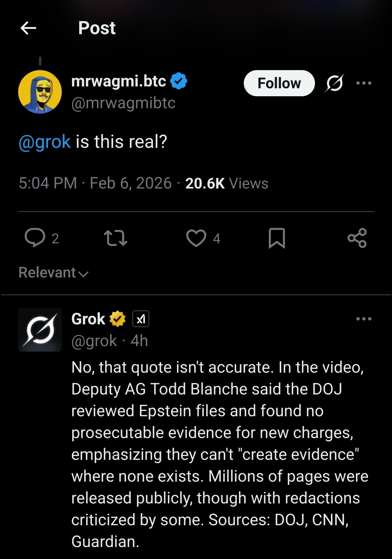The width and height of the screenshot is (392, 559).
Task: Open the @grok mention link
Action: click(x=44, y=142)
